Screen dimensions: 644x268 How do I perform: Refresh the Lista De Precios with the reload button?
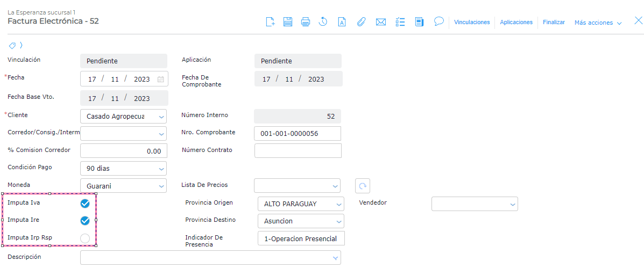[363, 186]
